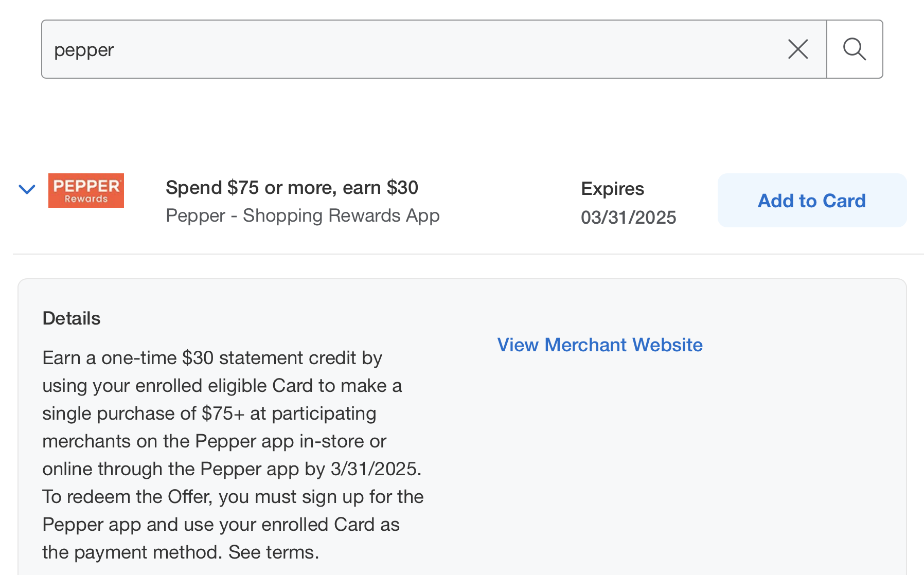Click the 03/31/2025 expiration date
The width and height of the screenshot is (924, 575).
point(628,217)
